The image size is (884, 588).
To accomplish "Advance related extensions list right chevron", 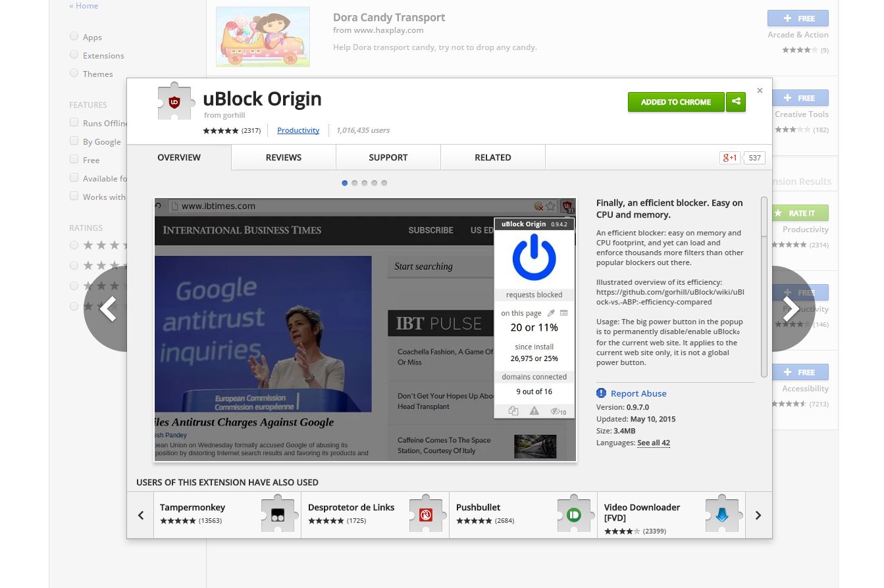I will [x=758, y=515].
